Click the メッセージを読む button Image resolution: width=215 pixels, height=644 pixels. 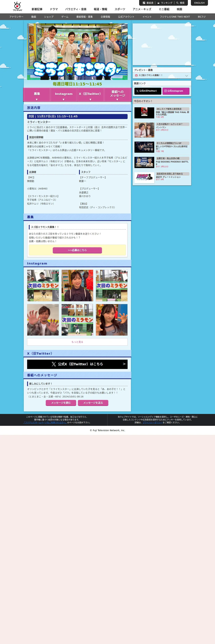click(x=61, y=403)
